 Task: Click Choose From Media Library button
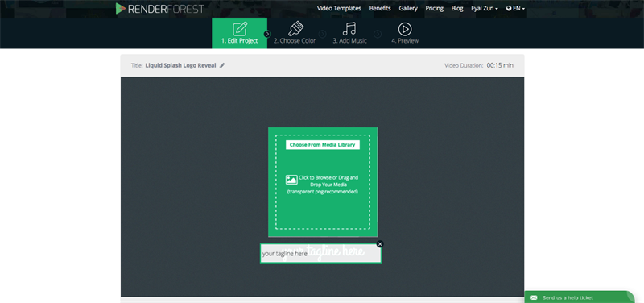pos(323,145)
